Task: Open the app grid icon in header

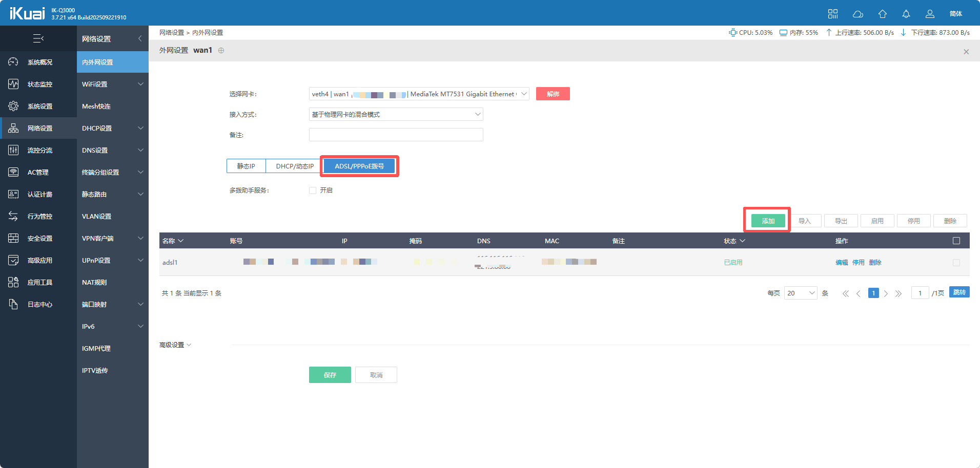Action: tap(833, 14)
